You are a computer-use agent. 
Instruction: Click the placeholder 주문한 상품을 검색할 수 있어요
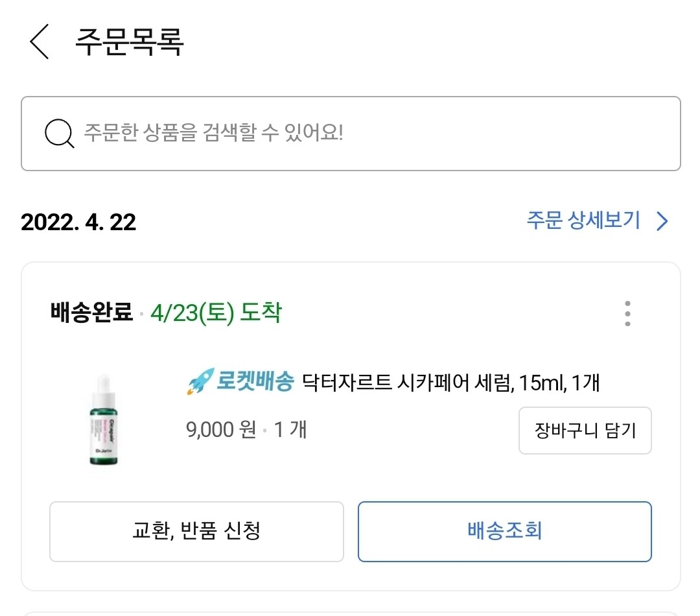(214, 133)
